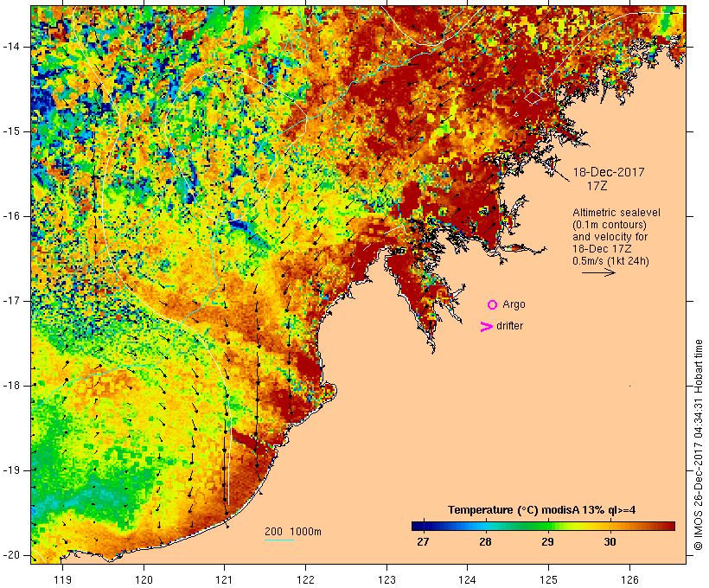
Task: Click the IMOS copyright timestamp text
Action: pyautogui.click(x=698, y=445)
